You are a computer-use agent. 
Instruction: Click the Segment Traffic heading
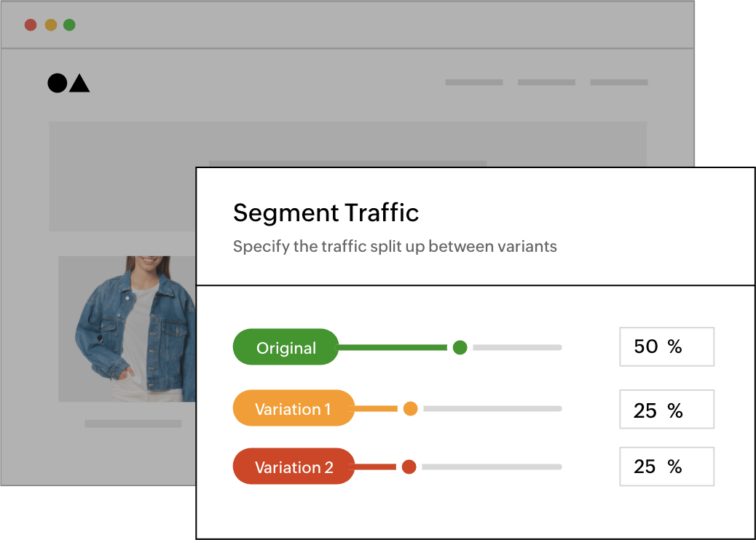tap(326, 213)
